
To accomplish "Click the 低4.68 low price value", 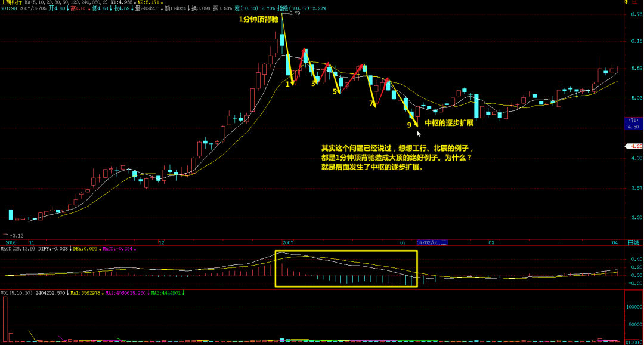I will click(x=100, y=8).
